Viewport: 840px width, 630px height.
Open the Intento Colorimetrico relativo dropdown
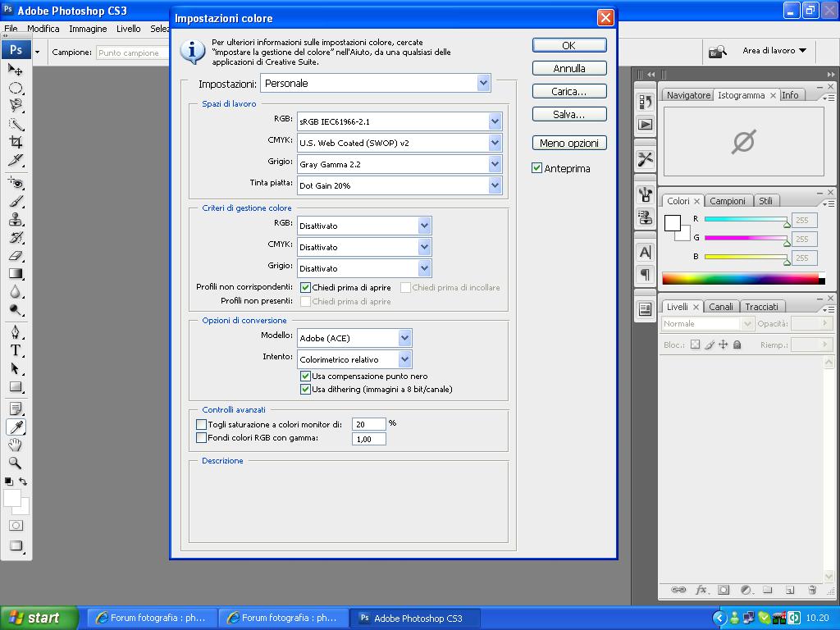point(354,359)
